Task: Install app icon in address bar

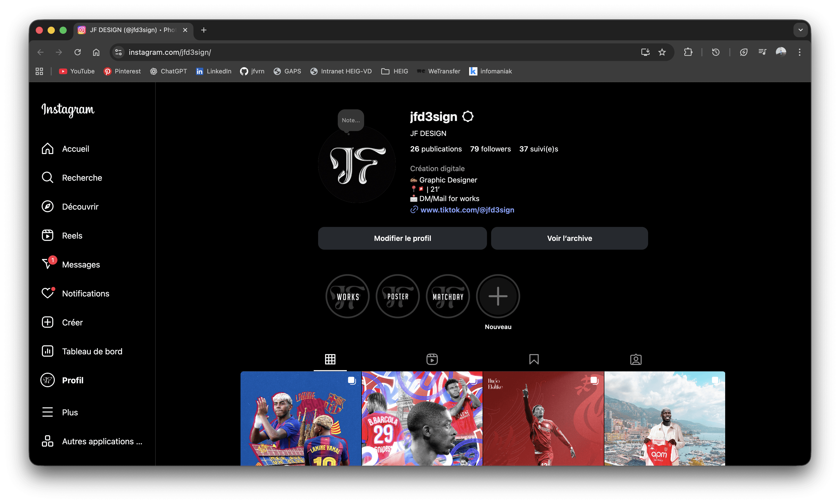Action: 645,52
